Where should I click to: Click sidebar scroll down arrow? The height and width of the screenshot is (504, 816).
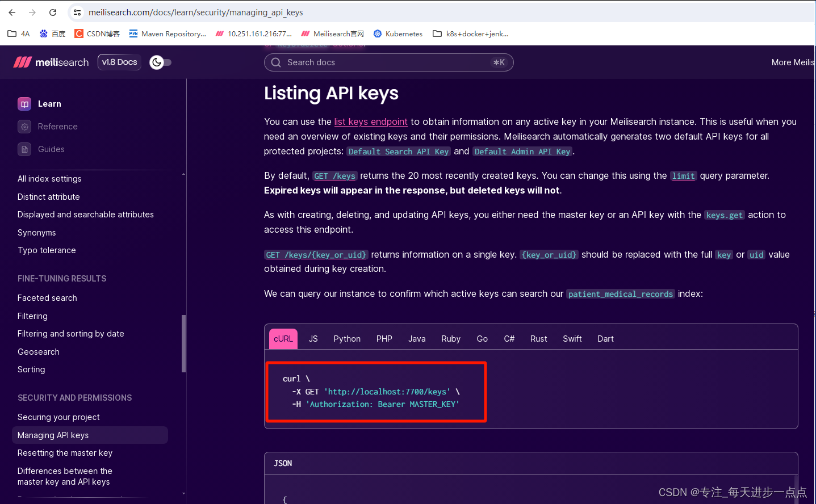183,494
